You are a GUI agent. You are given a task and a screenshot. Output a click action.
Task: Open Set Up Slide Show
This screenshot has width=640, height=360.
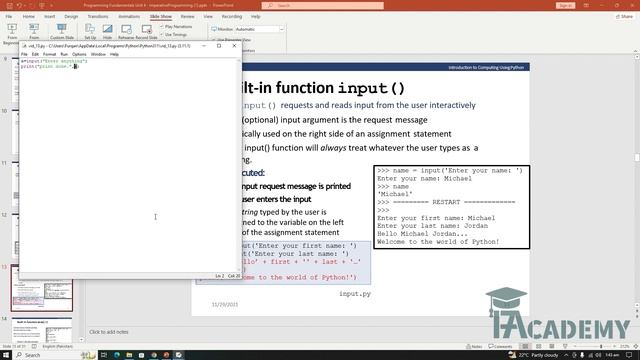click(x=90, y=32)
